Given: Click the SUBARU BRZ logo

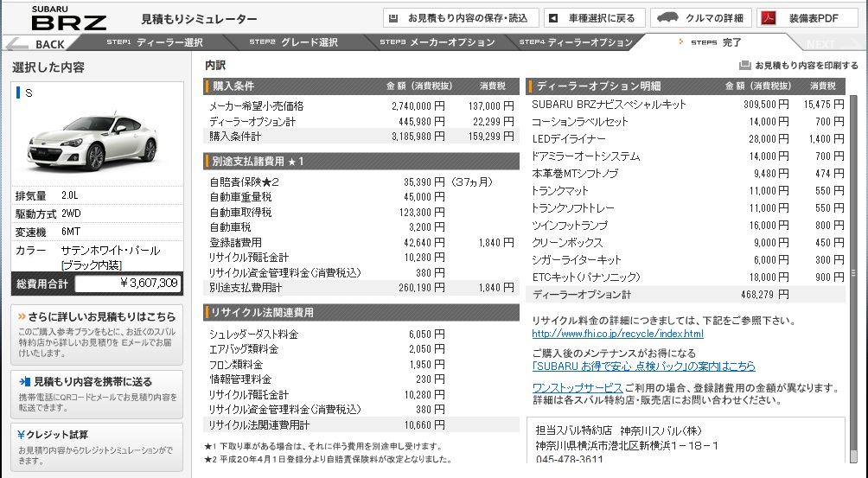Looking at the screenshot, I should tap(68, 18).
